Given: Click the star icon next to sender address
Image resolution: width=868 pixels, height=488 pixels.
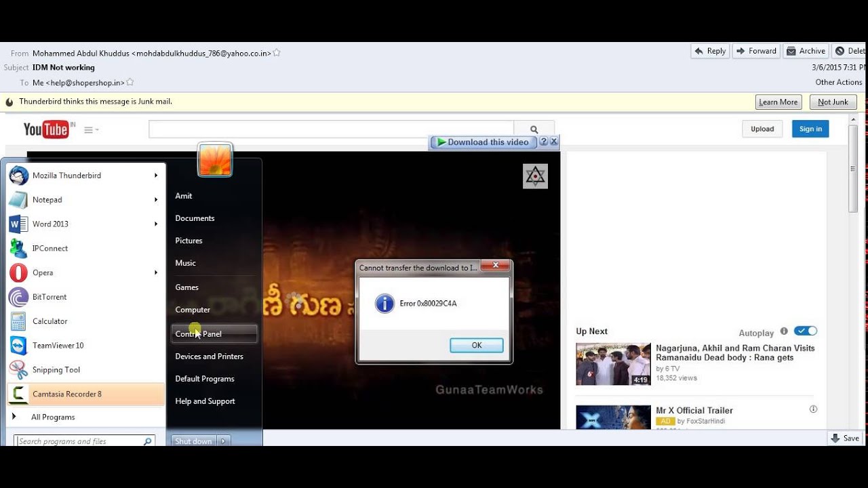Looking at the screenshot, I should coord(277,53).
